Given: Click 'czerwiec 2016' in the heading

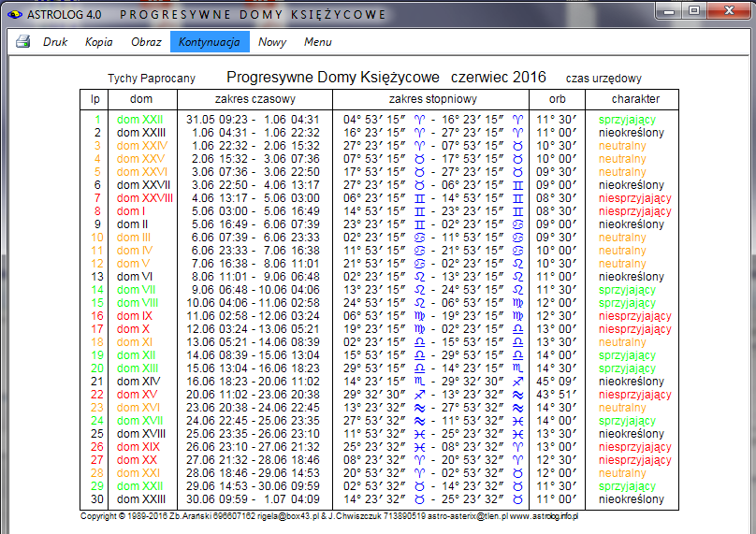Looking at the screenshot, I should pyautogui.click(x=499, y=77).
